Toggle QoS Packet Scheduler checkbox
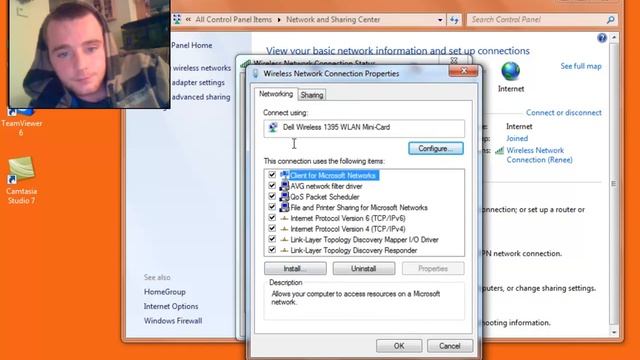Image resolution: width=640 pixels, height=360 pixels. click(x=272, y=196)
